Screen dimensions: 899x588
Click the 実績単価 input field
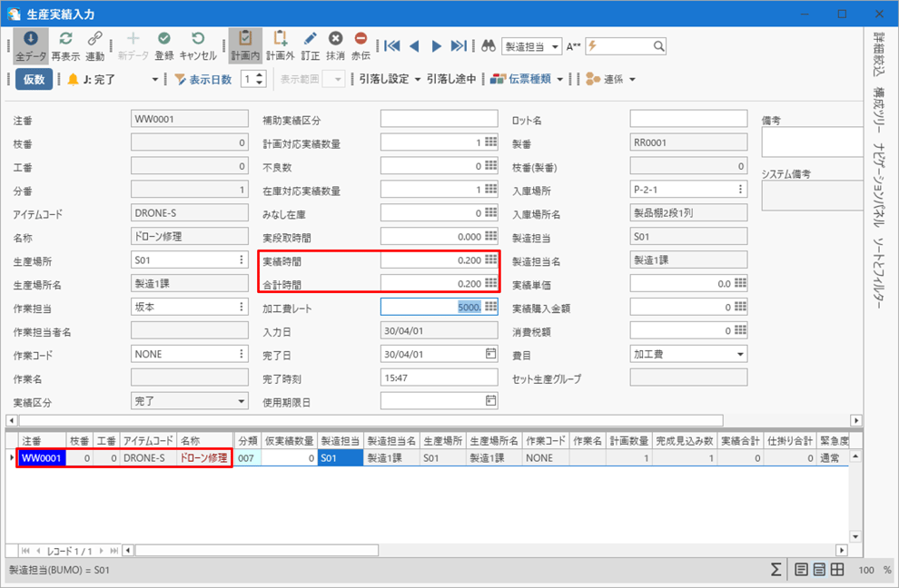coord(681,283)
